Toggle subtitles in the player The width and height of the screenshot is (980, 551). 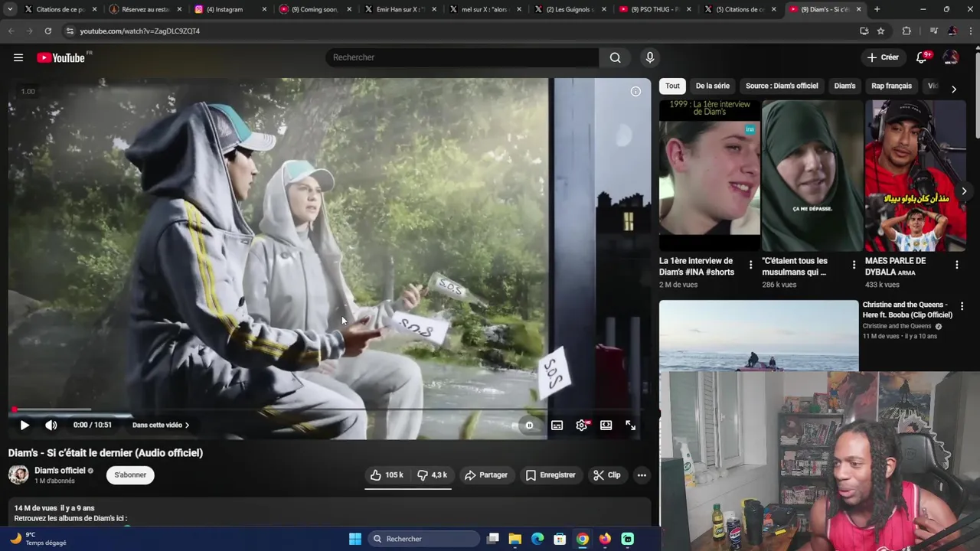[557, 425]
